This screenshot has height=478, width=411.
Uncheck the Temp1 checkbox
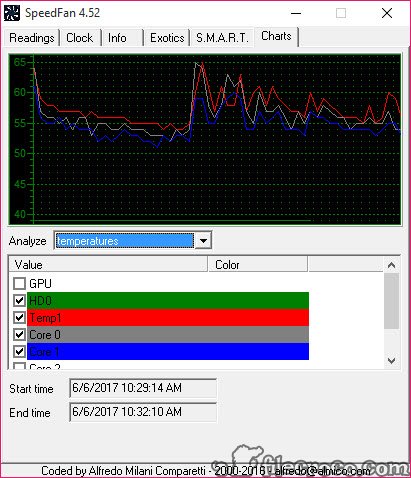click(x=19, y=317)
